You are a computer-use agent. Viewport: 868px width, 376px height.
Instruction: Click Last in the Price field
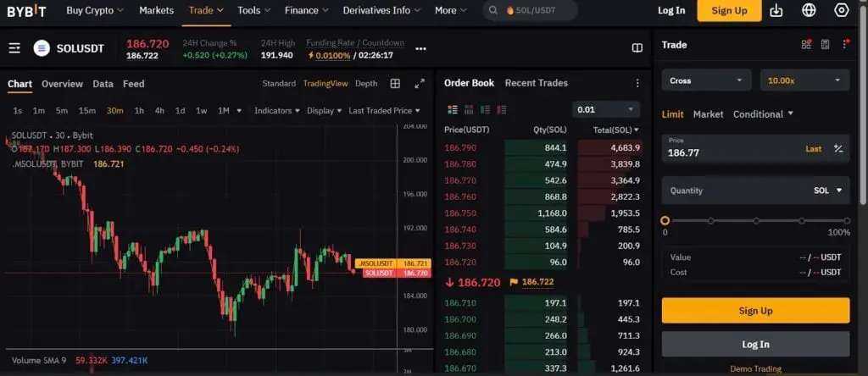click(813, 149)
